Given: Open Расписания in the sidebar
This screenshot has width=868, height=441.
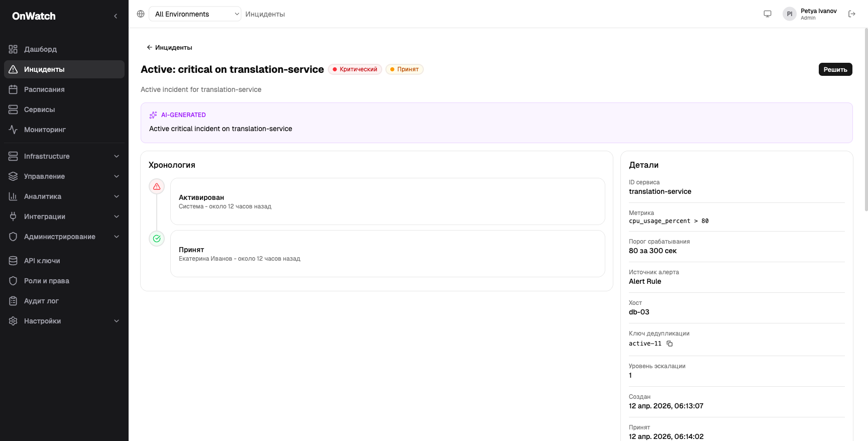Looking at the screenshot, I should (64, 89).
